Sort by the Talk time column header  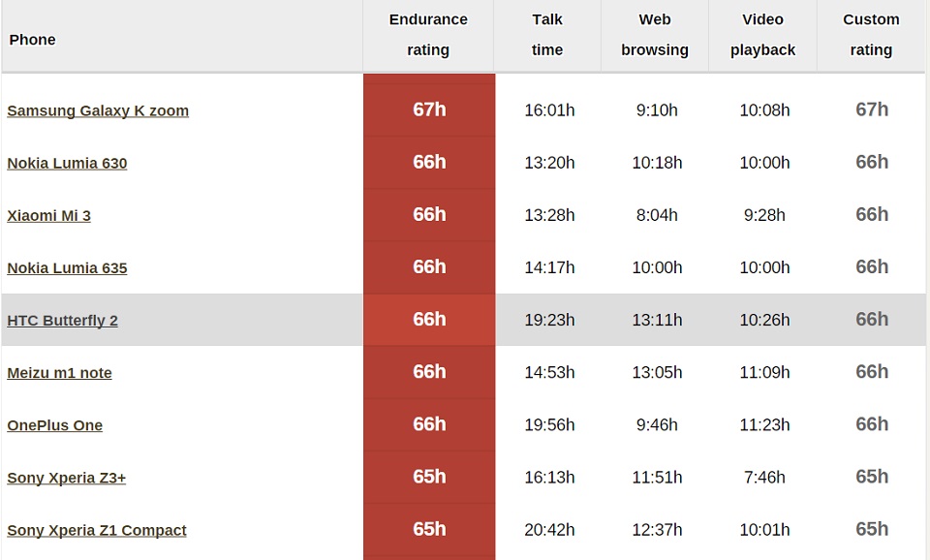pyautogui.click(x=547, y=35)
